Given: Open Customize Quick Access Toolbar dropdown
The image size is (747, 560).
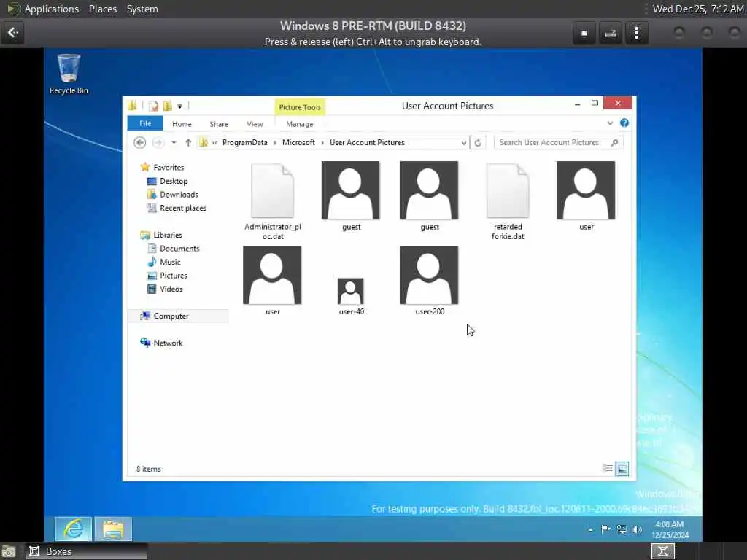Looking at the screenshot, I should [x=179, y=106].
